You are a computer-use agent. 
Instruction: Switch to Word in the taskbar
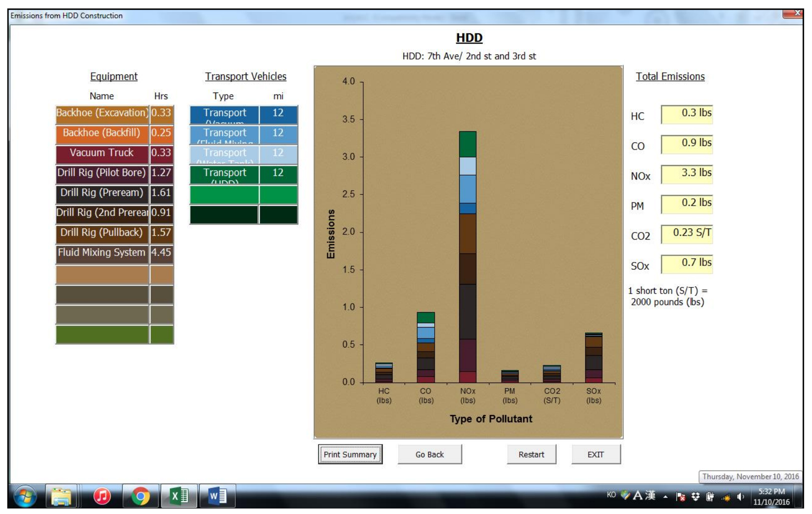point(217,496)
